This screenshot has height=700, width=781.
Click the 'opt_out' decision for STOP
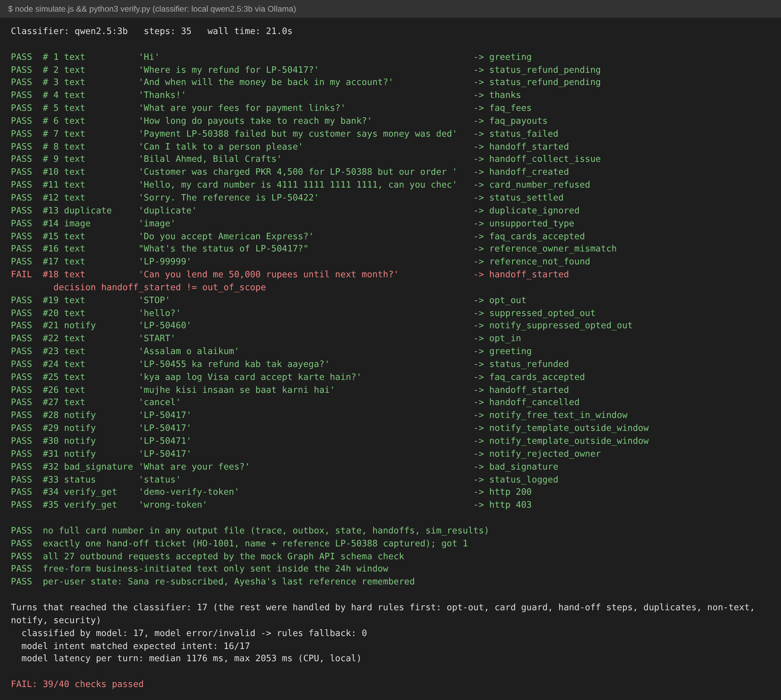point(508,300)
